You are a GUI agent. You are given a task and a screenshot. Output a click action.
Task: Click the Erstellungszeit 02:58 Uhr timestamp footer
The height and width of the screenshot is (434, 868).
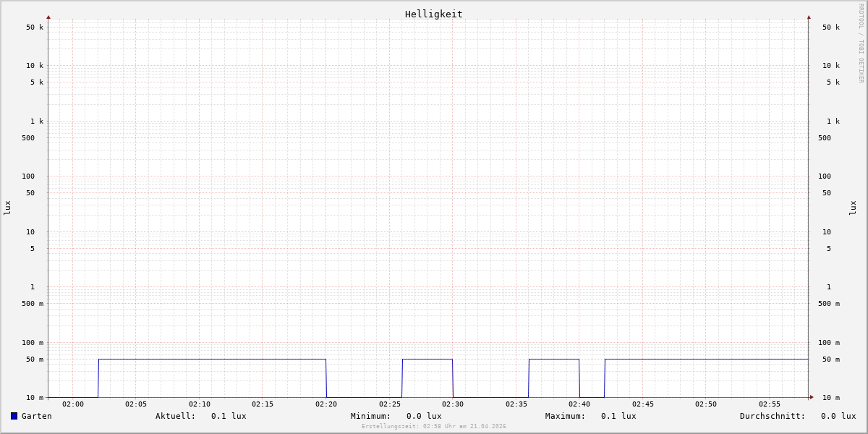434,427
